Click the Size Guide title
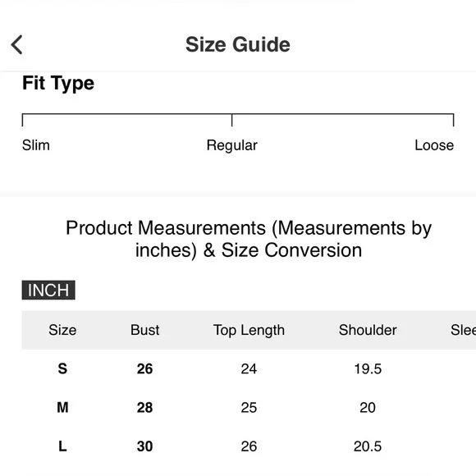The width and height of the screenshot is (476, 476). tap(238, 44)
